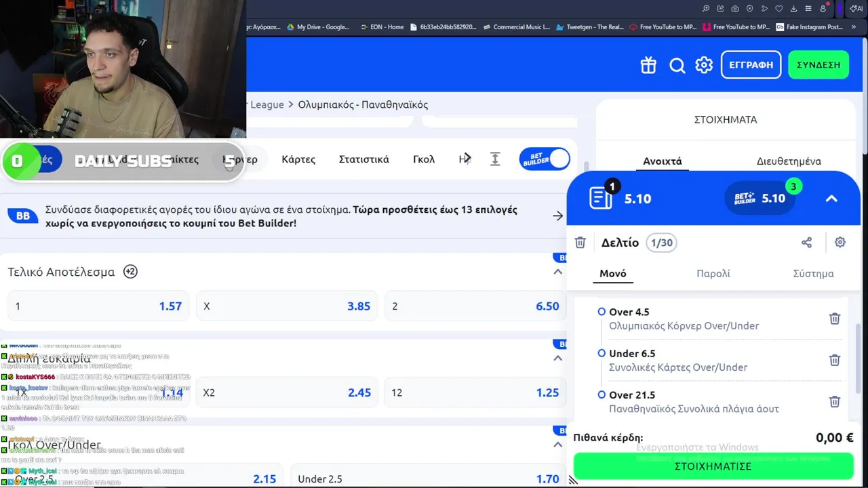Click the 1/30 selections counter
The width and height of the screenshot is (868, 488).
tap(661, 243)
